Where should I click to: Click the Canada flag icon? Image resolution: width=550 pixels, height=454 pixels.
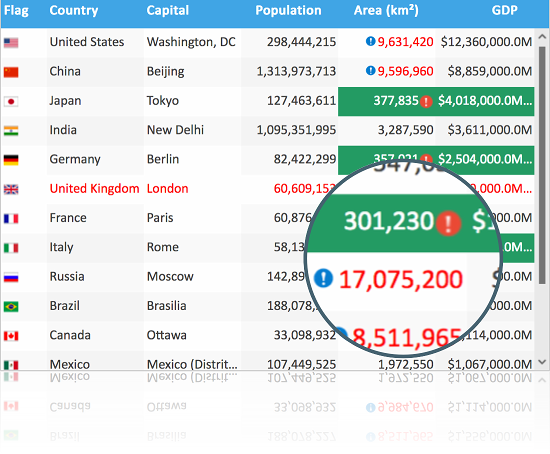(11, 336)
